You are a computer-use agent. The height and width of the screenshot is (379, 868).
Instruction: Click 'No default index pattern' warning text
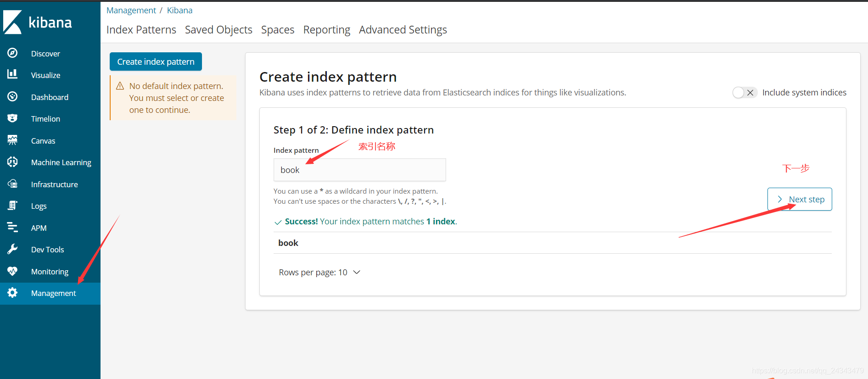tap(177, 98)
